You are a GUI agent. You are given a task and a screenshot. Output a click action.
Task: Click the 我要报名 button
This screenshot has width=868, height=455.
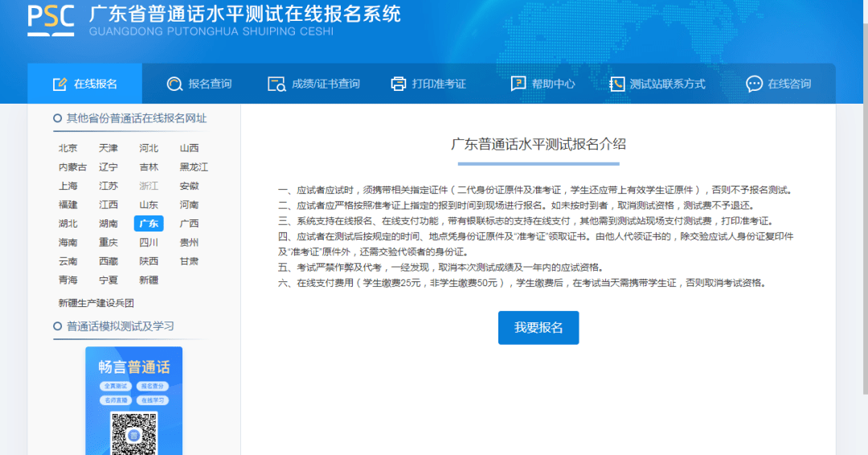(538, 328)
